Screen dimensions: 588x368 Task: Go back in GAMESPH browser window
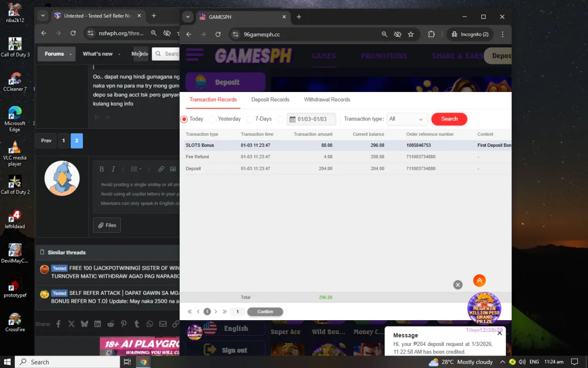(189, 34)
